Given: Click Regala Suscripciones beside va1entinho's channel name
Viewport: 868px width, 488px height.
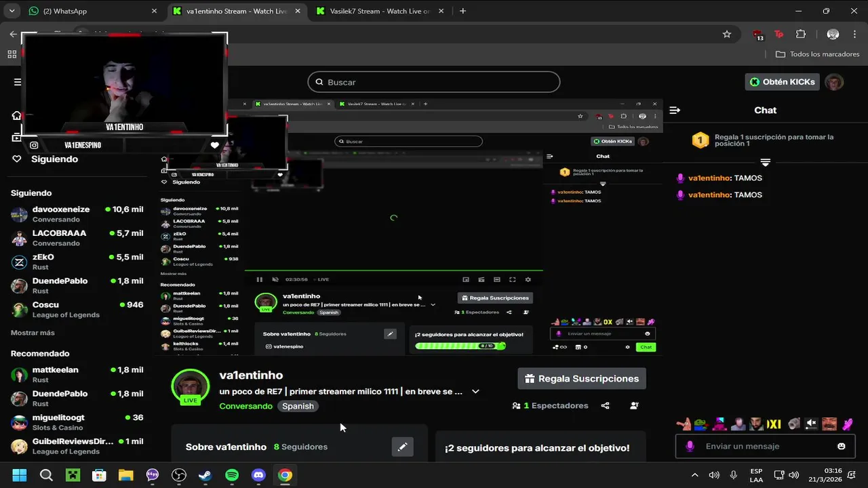Looking at the screenshot, I should click(582, 379).
